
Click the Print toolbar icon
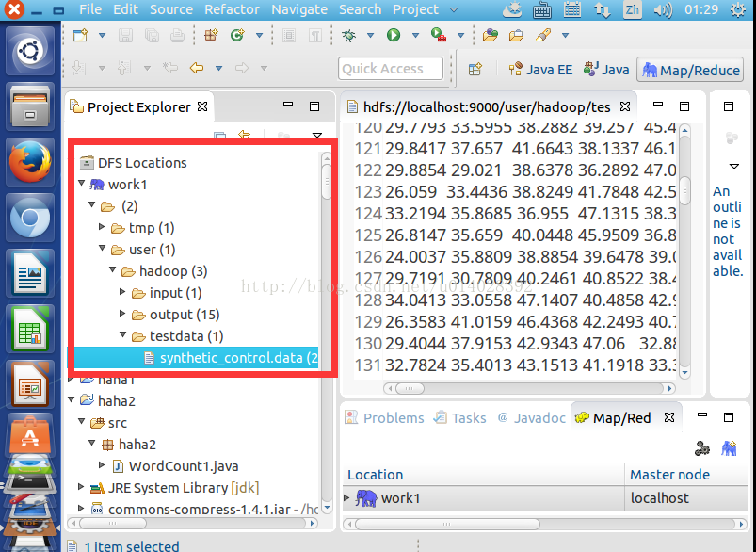click(177, 35)
